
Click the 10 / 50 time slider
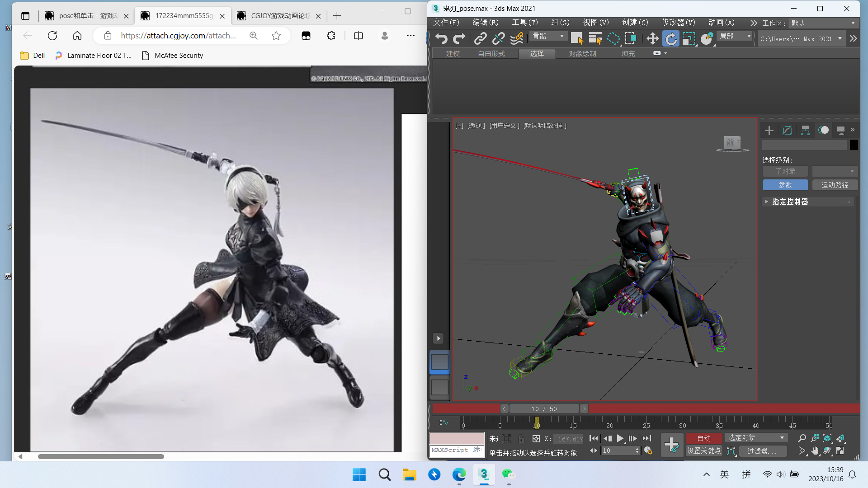pos(544,408)
